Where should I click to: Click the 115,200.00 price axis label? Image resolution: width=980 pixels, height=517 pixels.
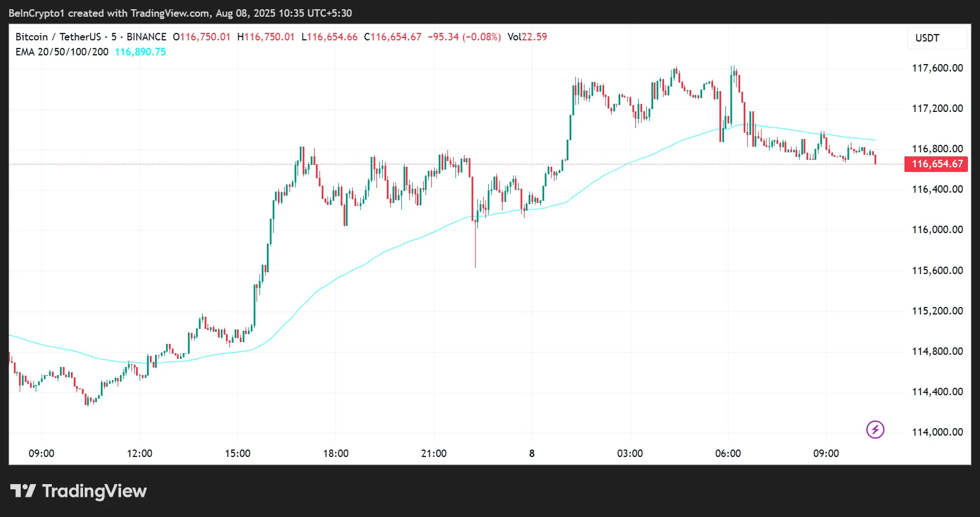(x=937, y=311)
